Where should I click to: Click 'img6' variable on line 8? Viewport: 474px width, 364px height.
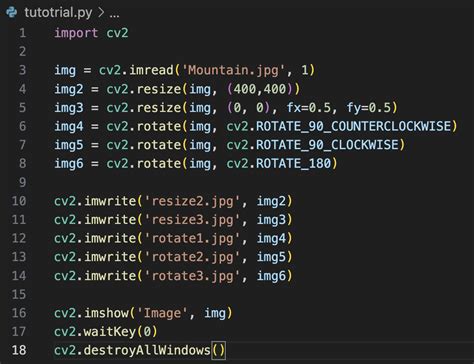coord(69,164)
